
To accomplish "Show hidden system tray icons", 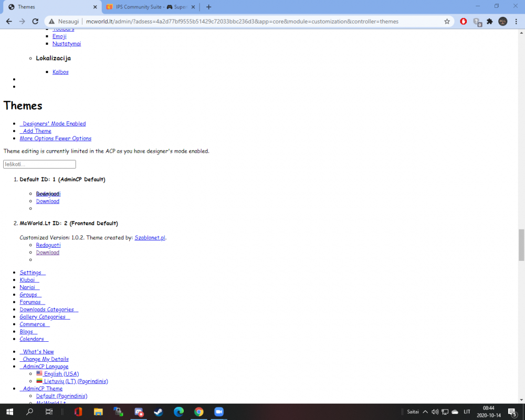I will point(425,412).
